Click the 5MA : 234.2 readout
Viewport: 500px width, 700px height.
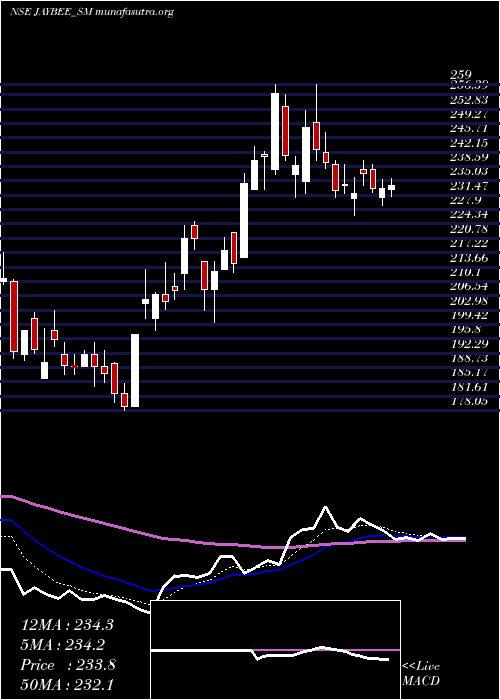63,645
